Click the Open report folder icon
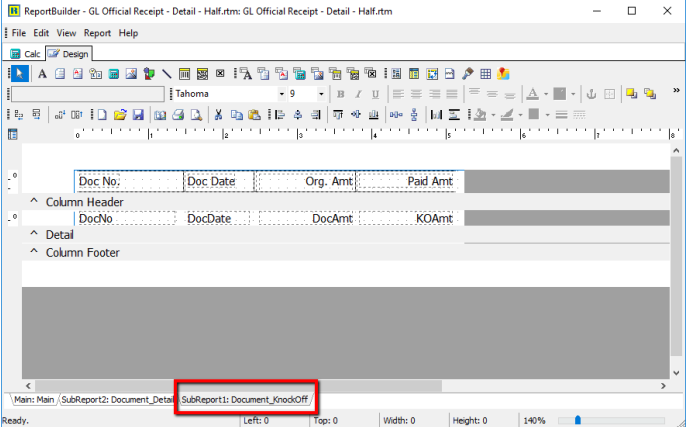 (x=120, y=114)
